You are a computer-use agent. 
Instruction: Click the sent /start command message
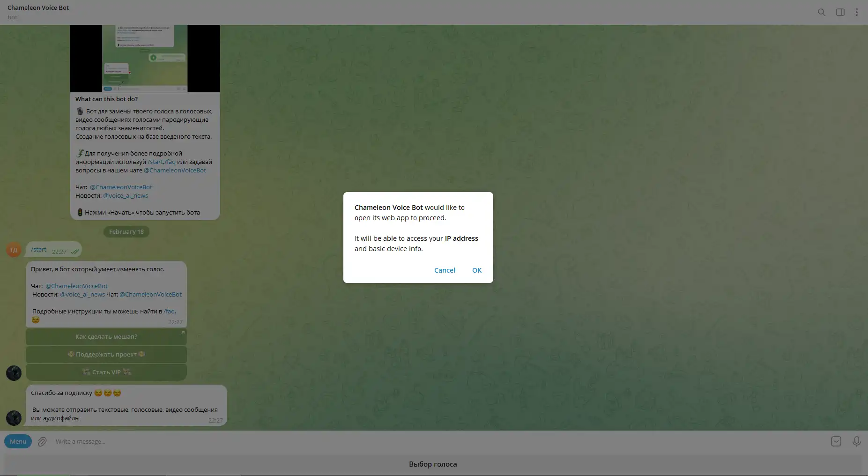[54, 250]
